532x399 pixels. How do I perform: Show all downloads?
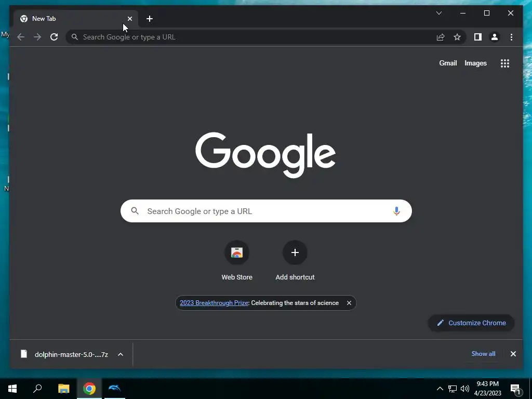tap(483, 354)
